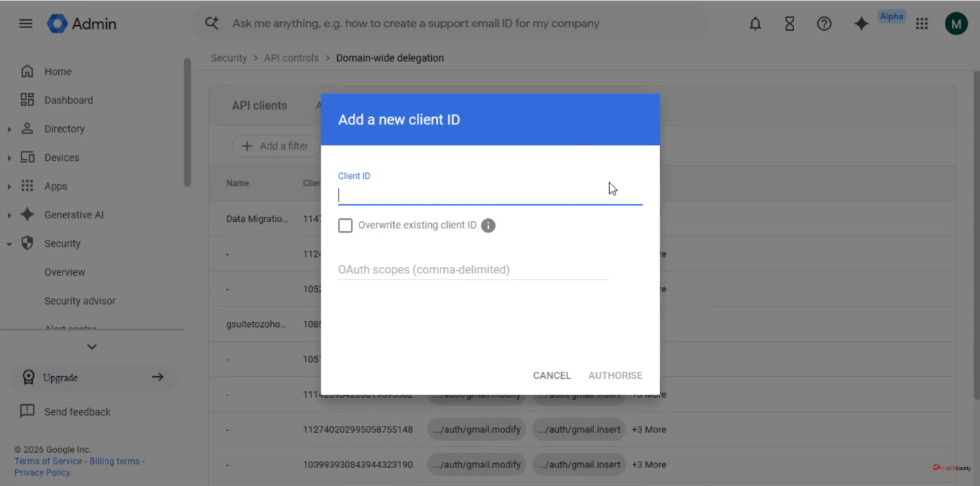Image resolution: width=980 pixels, height=486 pixels.
Task: Collapse the Security section
Action: coord(9,243)
